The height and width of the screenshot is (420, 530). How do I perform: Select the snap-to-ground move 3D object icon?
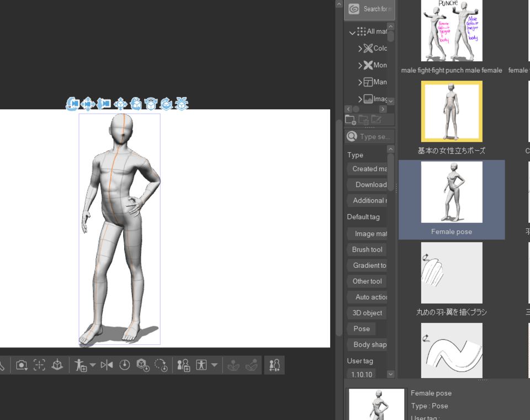[x=182, y=104]
